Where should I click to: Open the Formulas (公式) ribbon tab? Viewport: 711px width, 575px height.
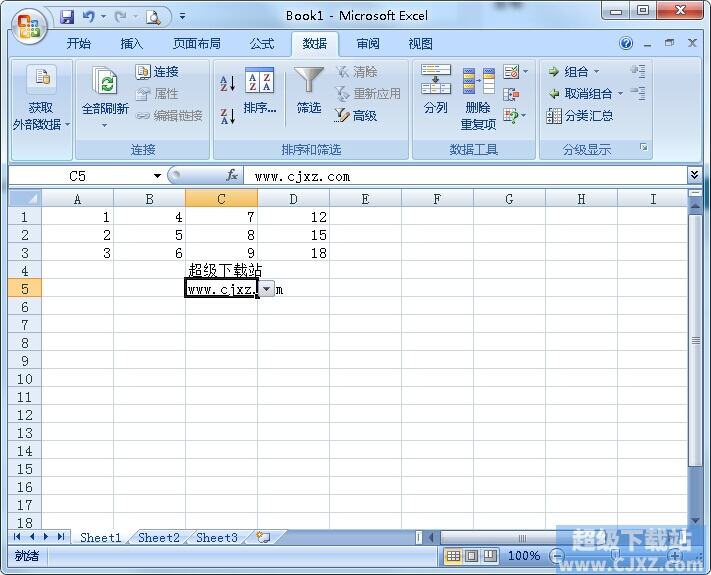tap(262, 44)
